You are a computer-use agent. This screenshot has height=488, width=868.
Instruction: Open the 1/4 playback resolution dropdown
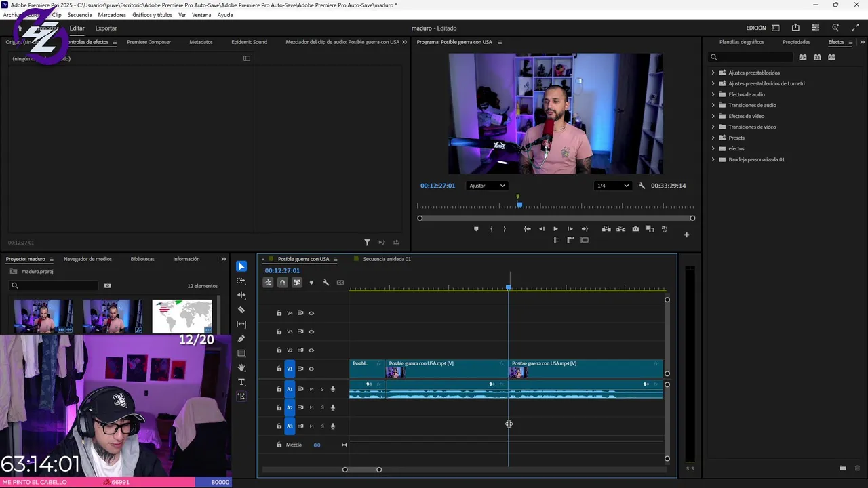click(613, 186)
